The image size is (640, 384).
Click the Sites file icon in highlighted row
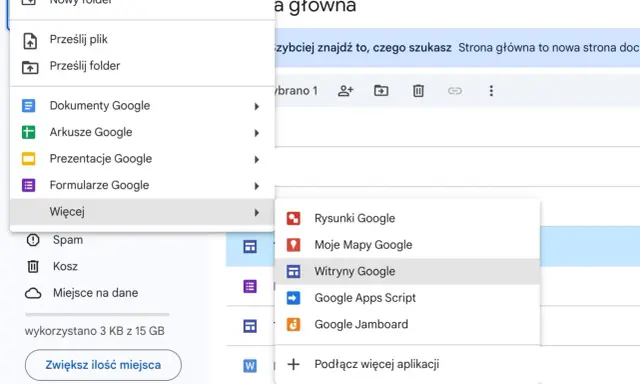click(250, 247)
